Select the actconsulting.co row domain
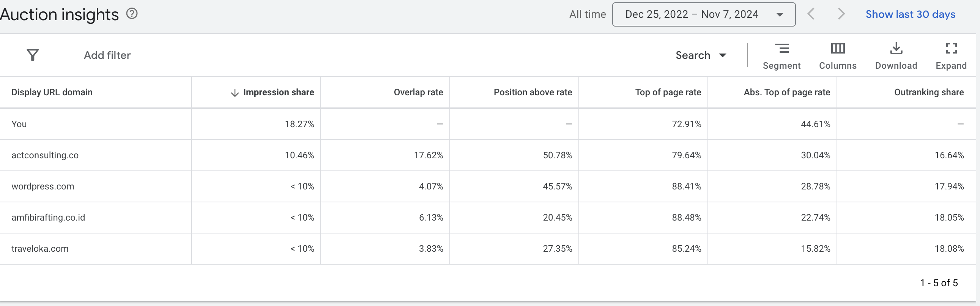This screenshot has height=306, width=980. click(45, 155)
